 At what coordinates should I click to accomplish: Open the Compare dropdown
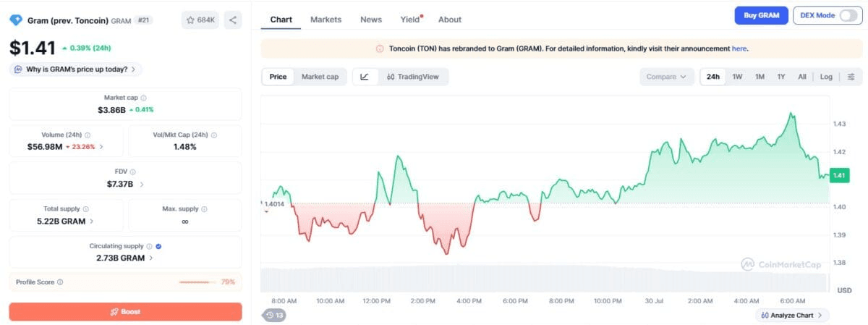pyautogui.click(x=666, y=77)
